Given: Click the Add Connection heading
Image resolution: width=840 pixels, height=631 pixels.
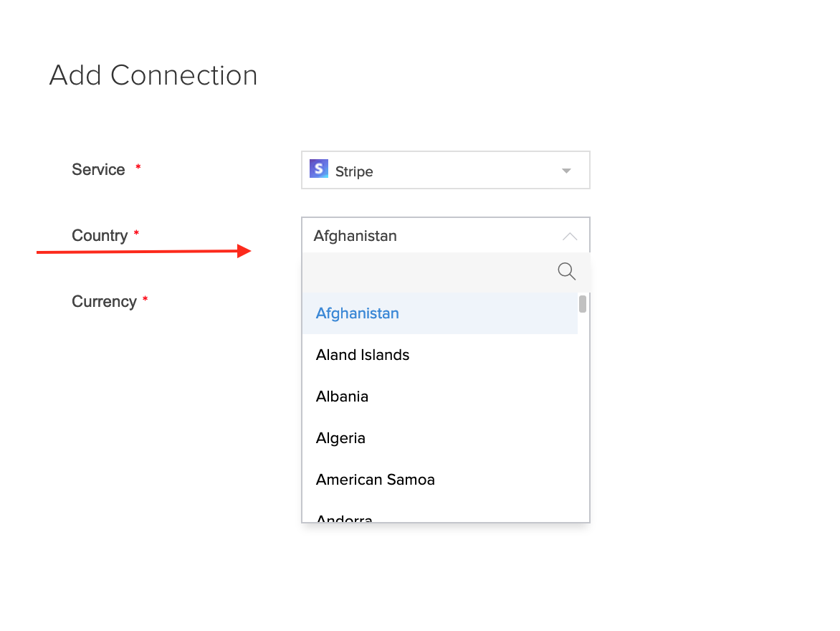Looking at the screenshot, I should 154,75.
